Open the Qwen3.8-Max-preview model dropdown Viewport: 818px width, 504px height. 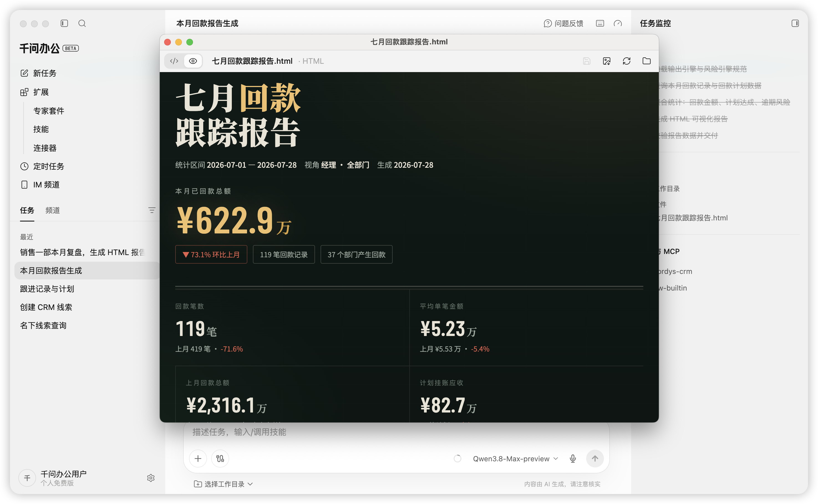(x=515, y=459)
